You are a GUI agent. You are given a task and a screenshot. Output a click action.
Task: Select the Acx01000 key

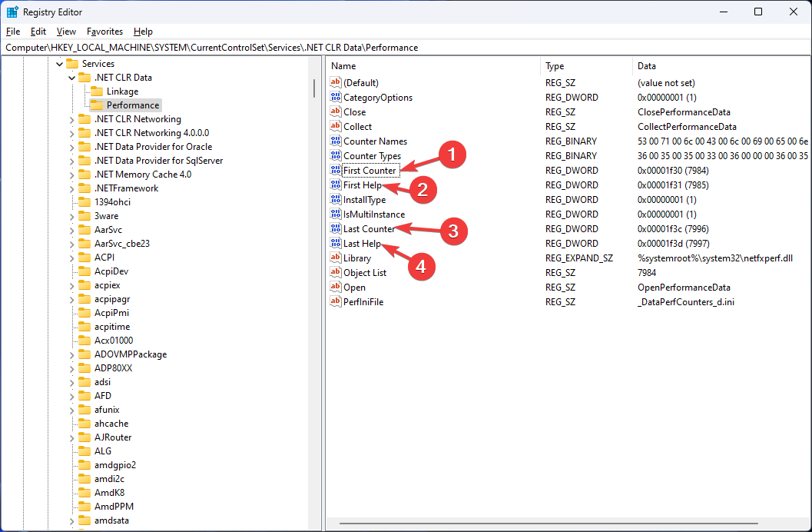click(114, 341)
